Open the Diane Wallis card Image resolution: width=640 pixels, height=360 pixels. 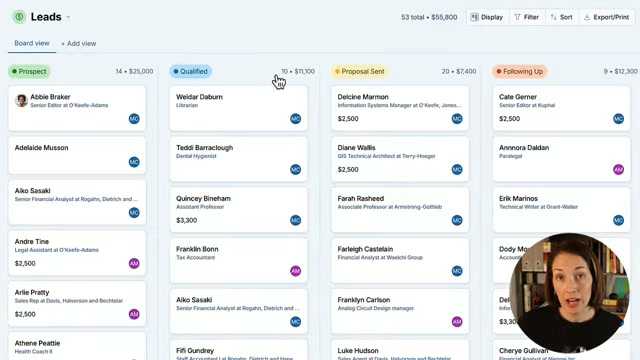tap(400, 159)
